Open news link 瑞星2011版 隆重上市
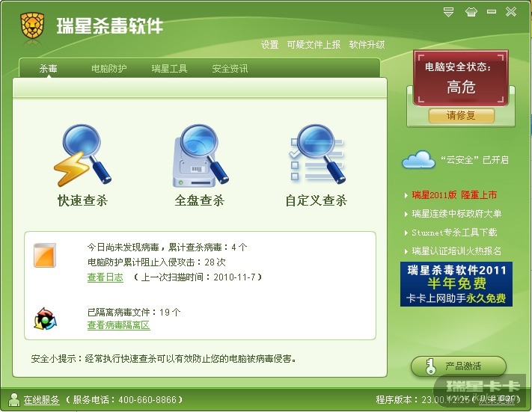Image resolution: width=532 pixels, height=412 pixels. 454,195
